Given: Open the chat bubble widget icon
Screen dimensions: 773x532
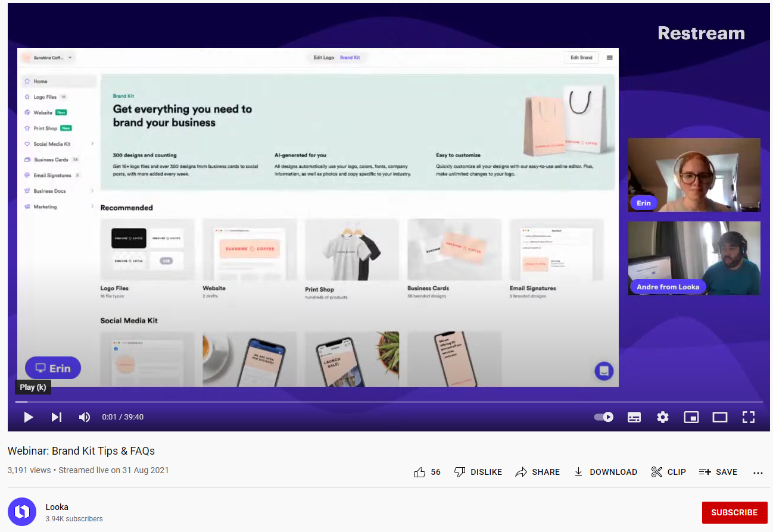Looking at the screenshot, I should [604, 371].
